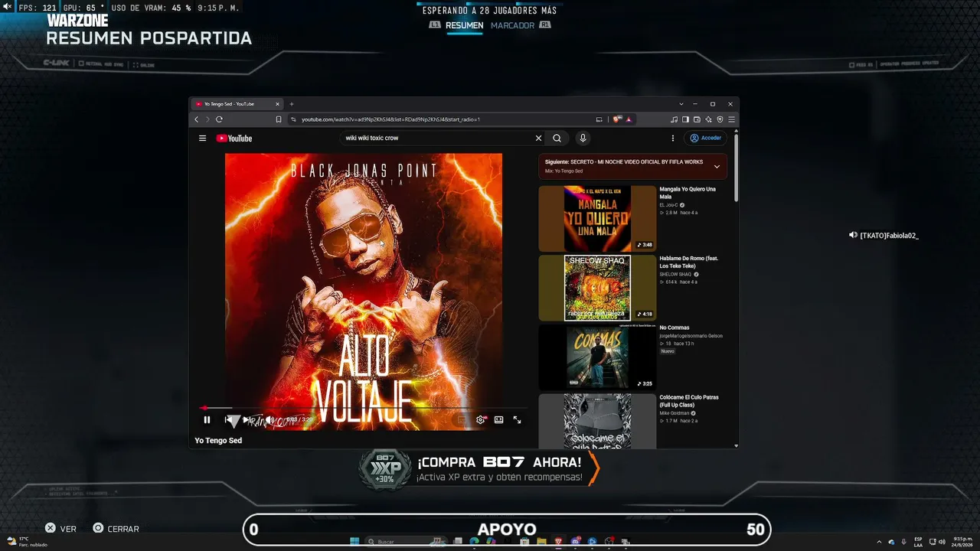Image resolution: width=980 pixels, height=551 pixels.
Task: Click the ESP LAA language indicator
Action: point(918,542)
